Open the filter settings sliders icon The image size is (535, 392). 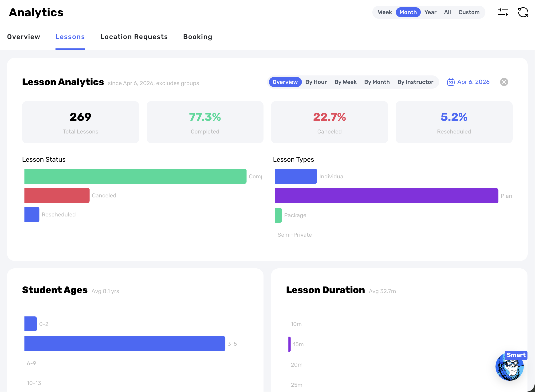pos(503,12)
